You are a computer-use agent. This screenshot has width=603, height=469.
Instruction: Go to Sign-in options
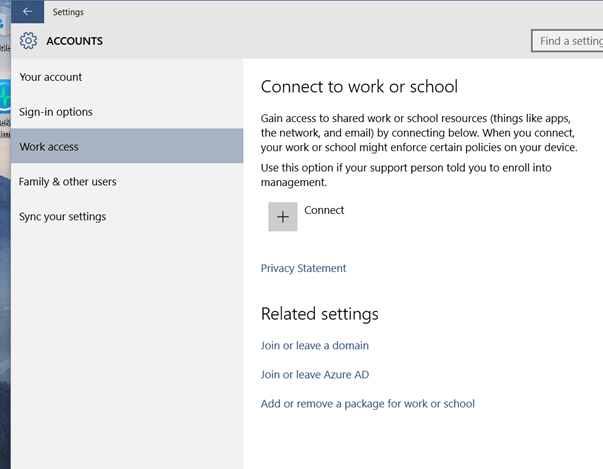(x=56, y=112)
